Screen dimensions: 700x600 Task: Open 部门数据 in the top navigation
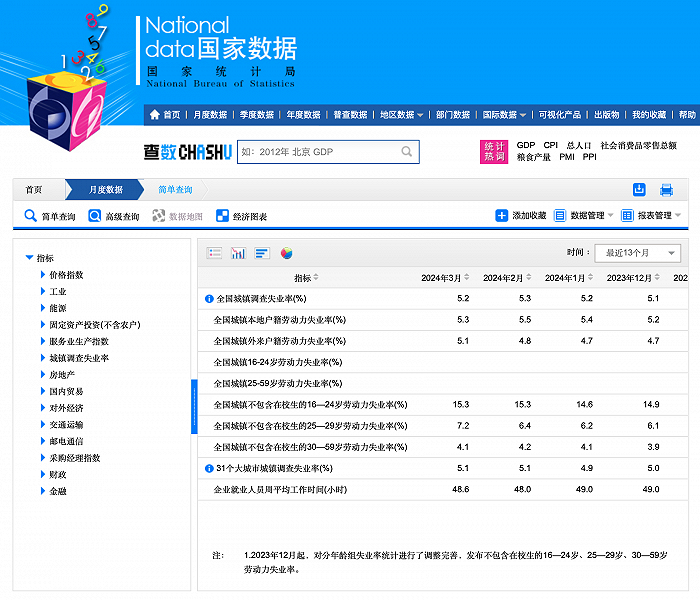(x=453, y=115)
